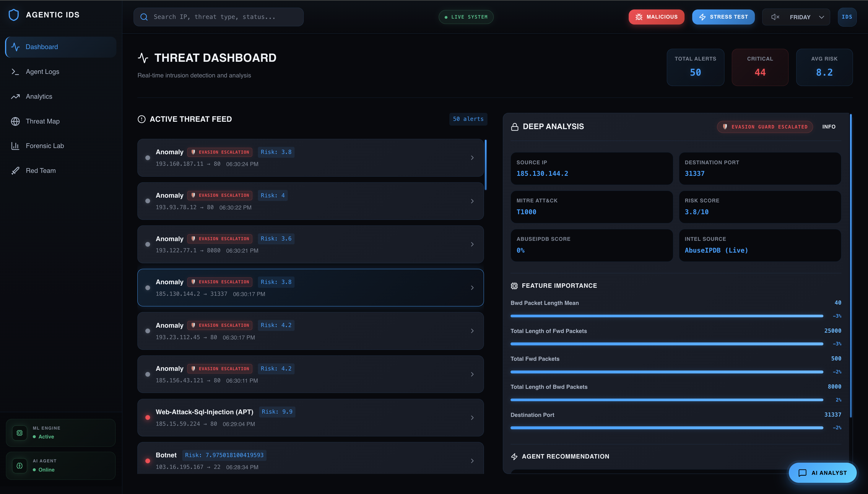
Task: Click the Feature Importance CPU icon
Action: pyautogui.click(x=514, y=286)
